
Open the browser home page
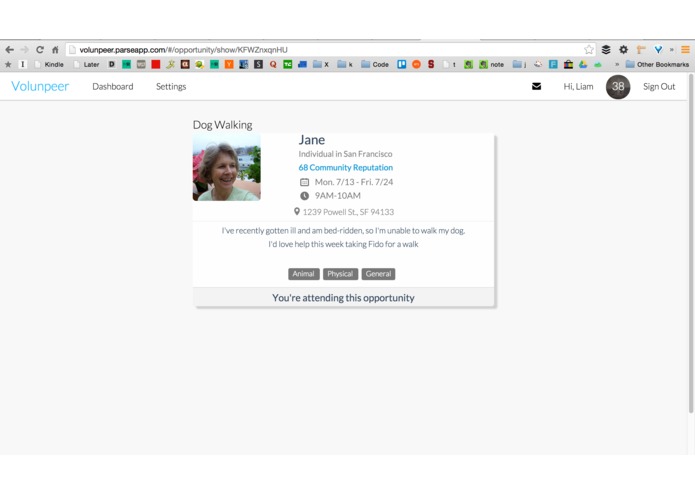(55, 50)
